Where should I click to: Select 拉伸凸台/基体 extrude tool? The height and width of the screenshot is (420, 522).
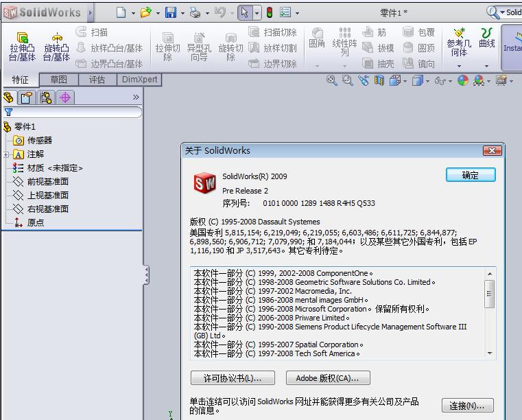point(23,47)
